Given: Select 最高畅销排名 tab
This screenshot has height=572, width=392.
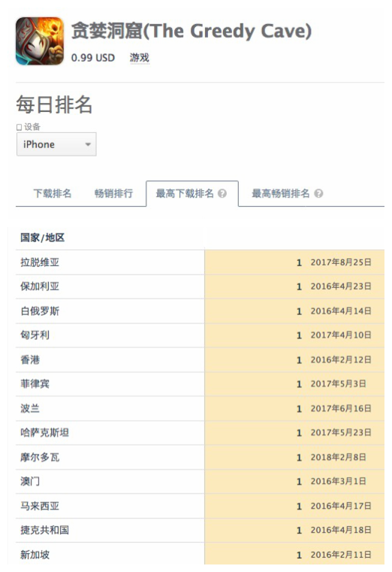Looking at the screenshot, I should pyautogui.click(x=281, y=193).
